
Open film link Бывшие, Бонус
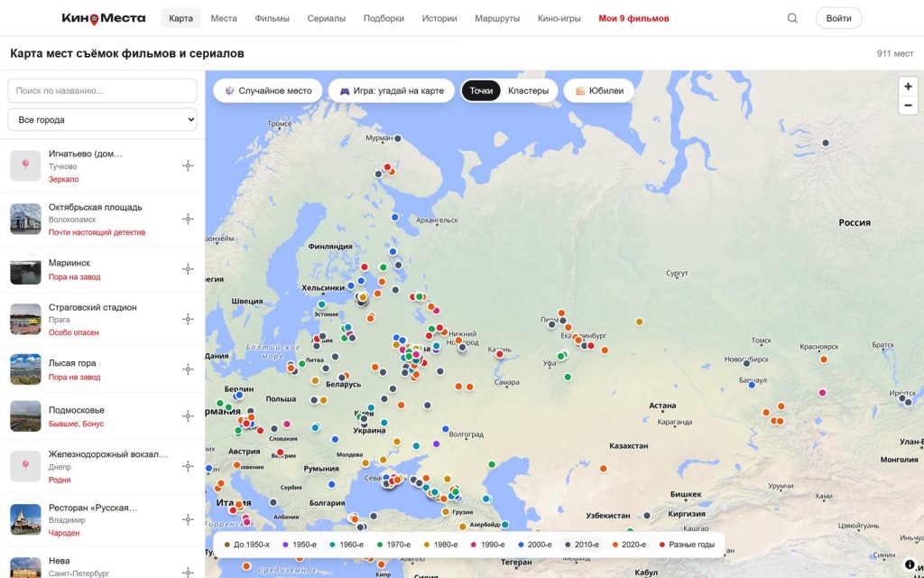76,424
